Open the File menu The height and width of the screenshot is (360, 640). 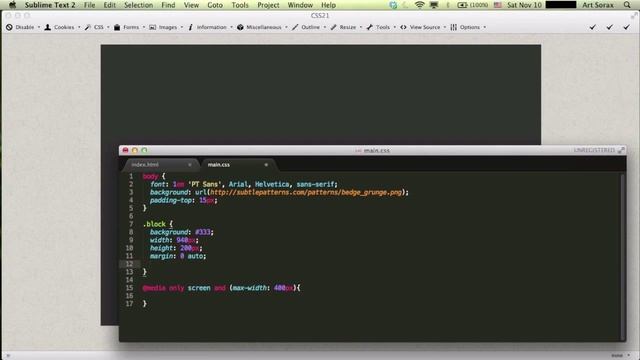[x=89, y=5]
